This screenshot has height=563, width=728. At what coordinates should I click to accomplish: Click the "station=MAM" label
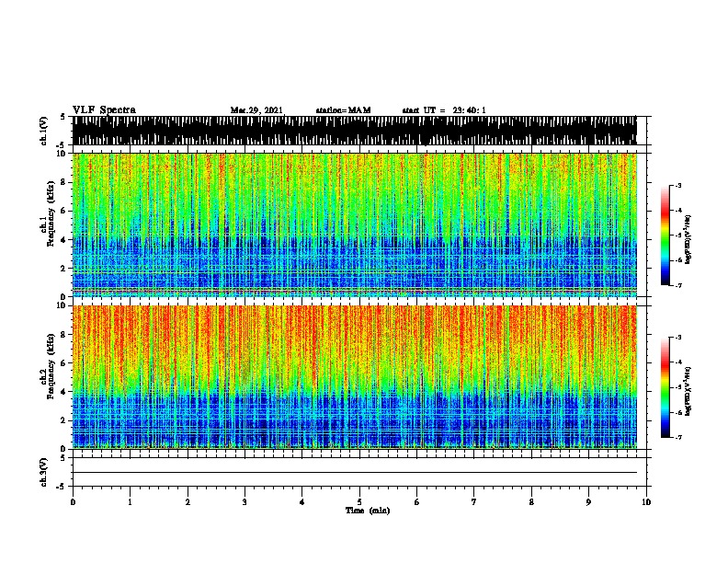pos(343,110)
